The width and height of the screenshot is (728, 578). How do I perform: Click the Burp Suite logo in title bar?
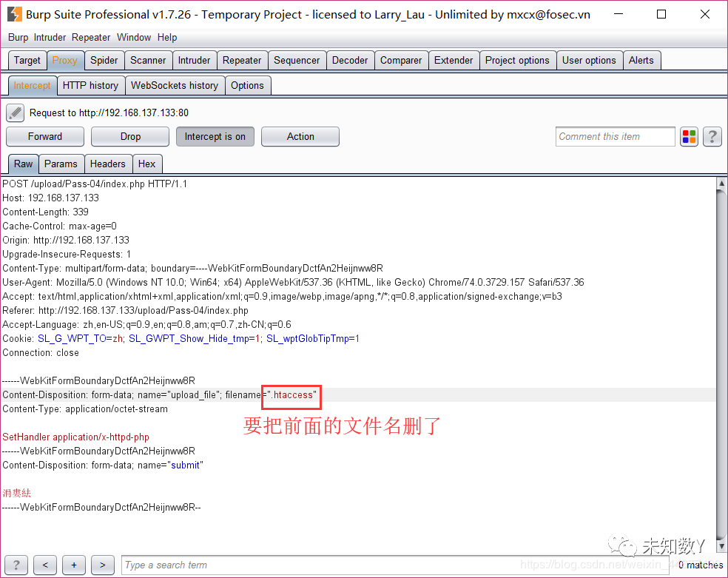(14, 14)
